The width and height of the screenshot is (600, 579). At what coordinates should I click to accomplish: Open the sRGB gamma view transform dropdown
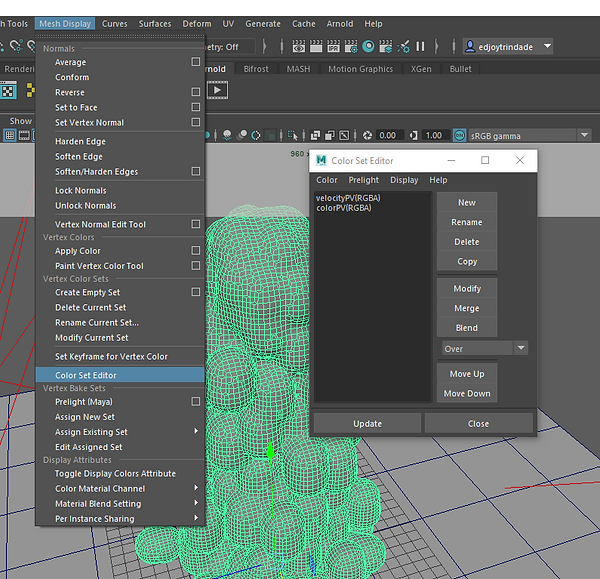pos(530,135)
